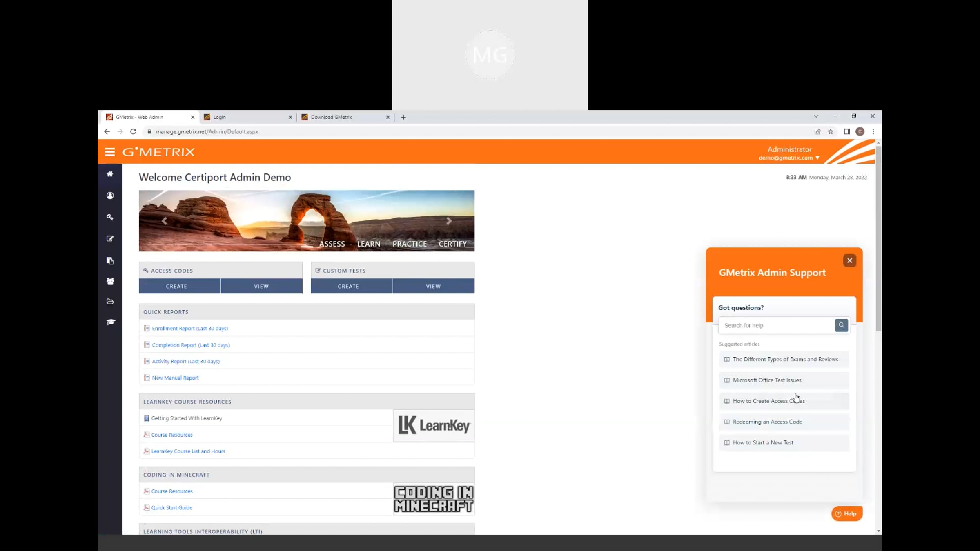Open Course Resources under Coding in Minecraft
The width and height of the screenshot is (980, 551).
pyautogui.click(x=172, y=491)
